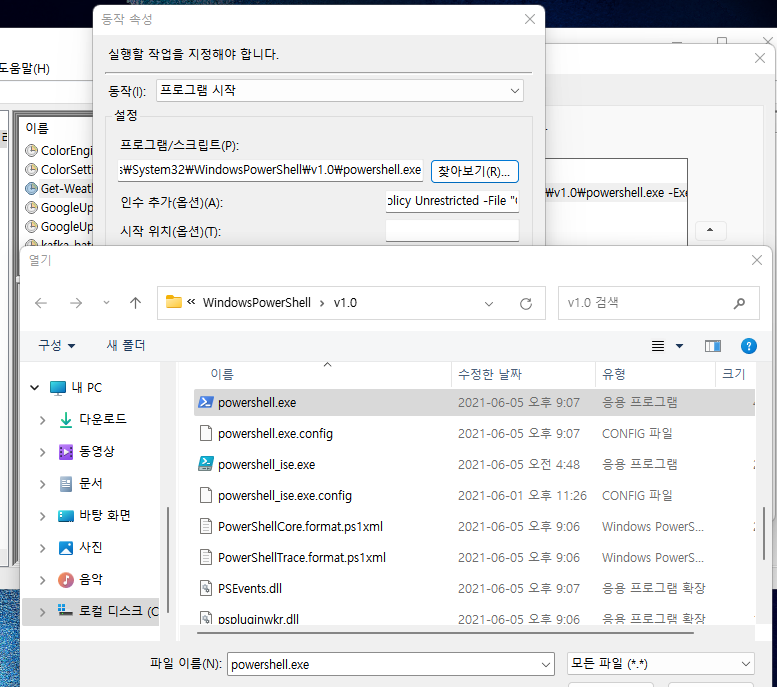Toggle the preview pane
The width and height of the screenshot is (777, 687).
coord(713,346)
